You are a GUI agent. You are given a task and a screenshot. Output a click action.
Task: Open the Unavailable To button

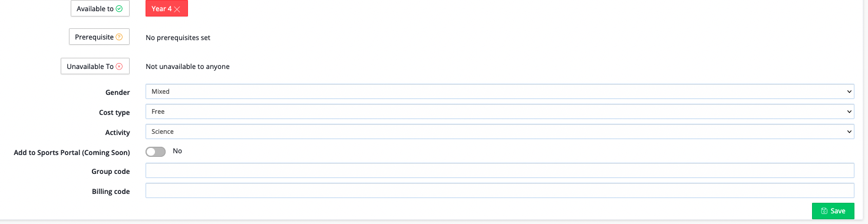click(95, 66)
